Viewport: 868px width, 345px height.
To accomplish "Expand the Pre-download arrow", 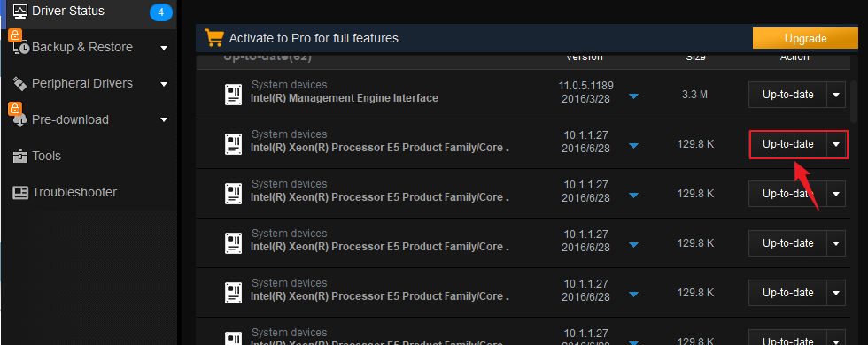I will tap(164, 120).
